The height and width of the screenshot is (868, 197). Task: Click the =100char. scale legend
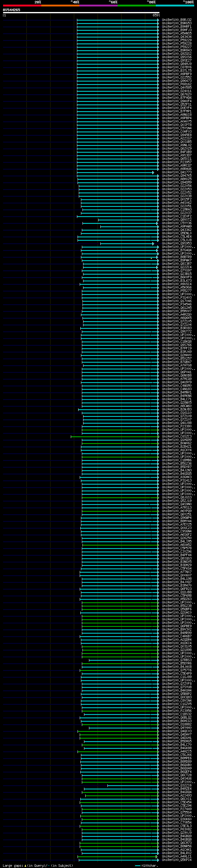click(147, 866)
